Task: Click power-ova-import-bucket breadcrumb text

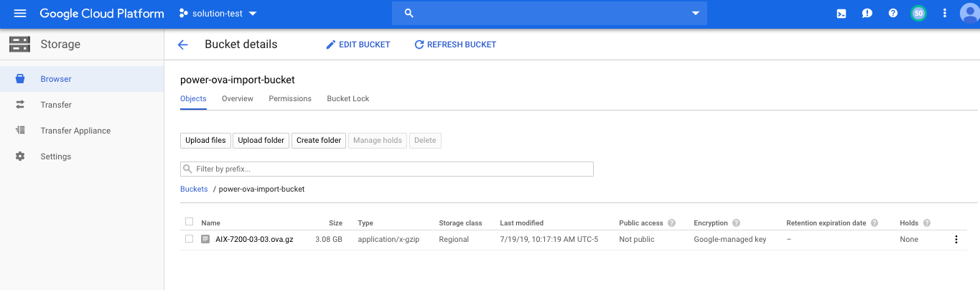Action: (x=261, y=189)
